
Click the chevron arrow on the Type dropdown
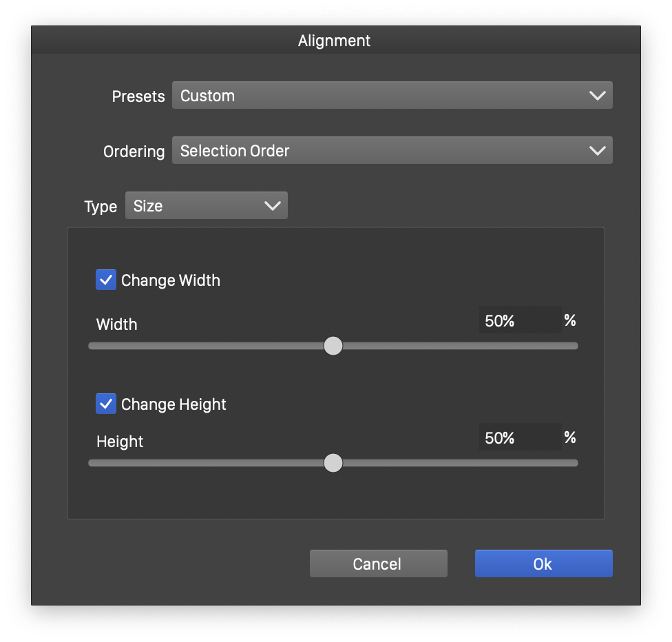click(273, 206)
